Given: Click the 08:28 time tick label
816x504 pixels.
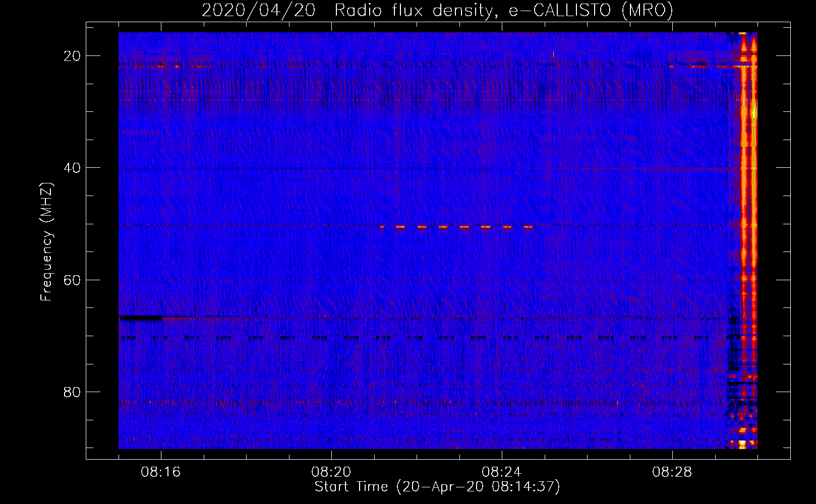Looking at the screenshot, I should click(x=672, y=472).
